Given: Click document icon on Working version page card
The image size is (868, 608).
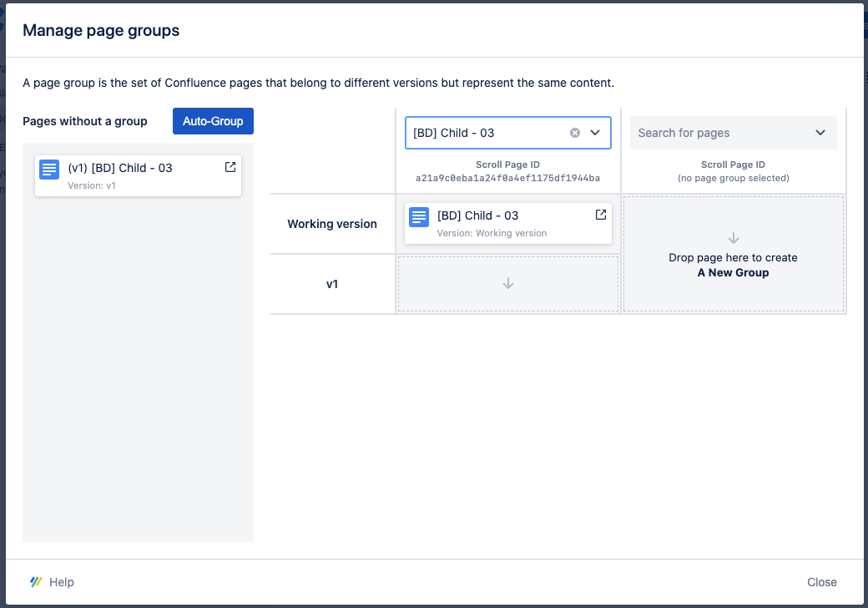Looking at the screenshot, I should click(x=419, y=216).
